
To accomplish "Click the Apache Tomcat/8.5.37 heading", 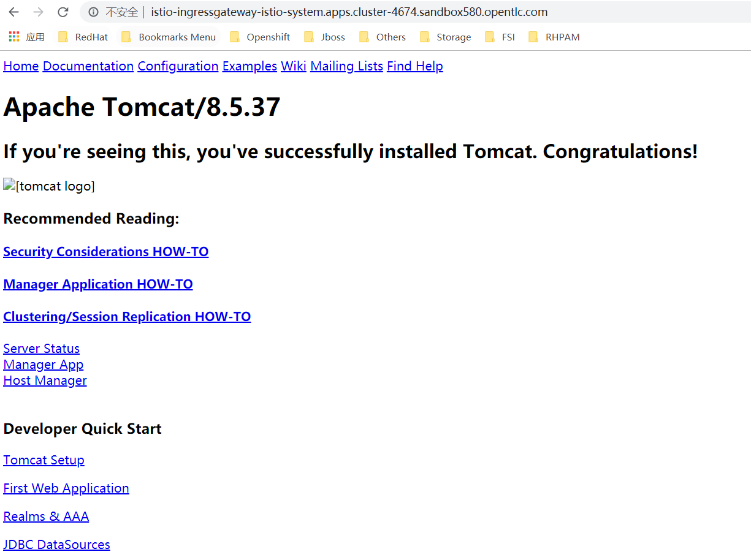I will [x=142, y=107].
